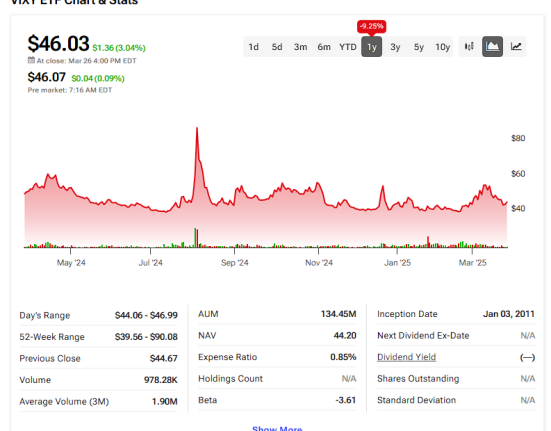Click the calendar icon beside At close

click(31, 60)
